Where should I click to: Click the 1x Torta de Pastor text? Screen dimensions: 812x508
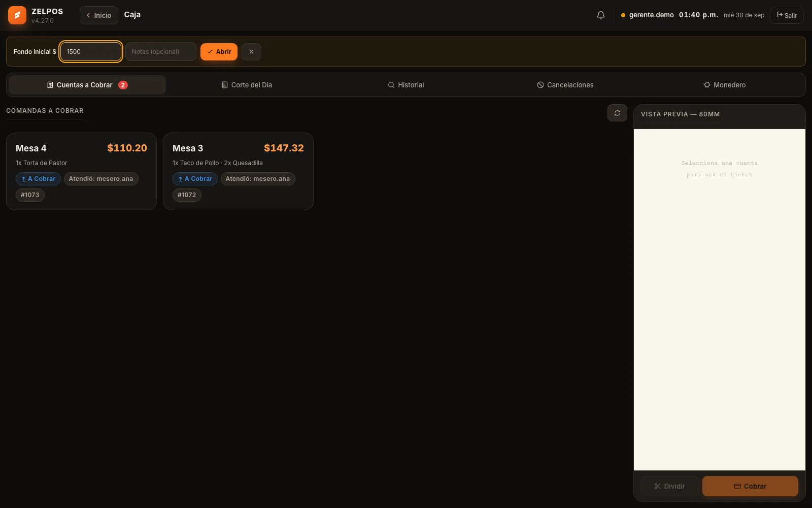click(x=42, y=163)
